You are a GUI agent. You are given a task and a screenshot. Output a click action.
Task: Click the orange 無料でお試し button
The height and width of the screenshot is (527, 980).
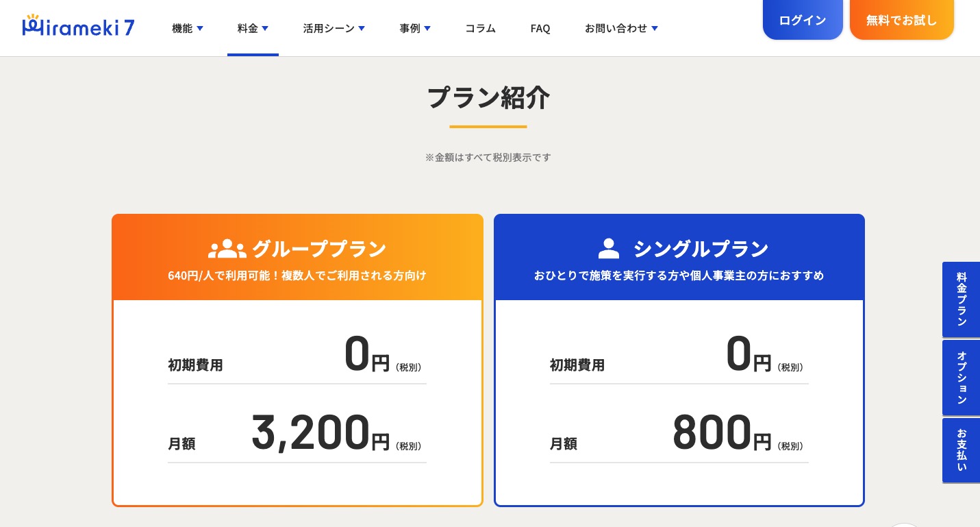coord(901,20)
